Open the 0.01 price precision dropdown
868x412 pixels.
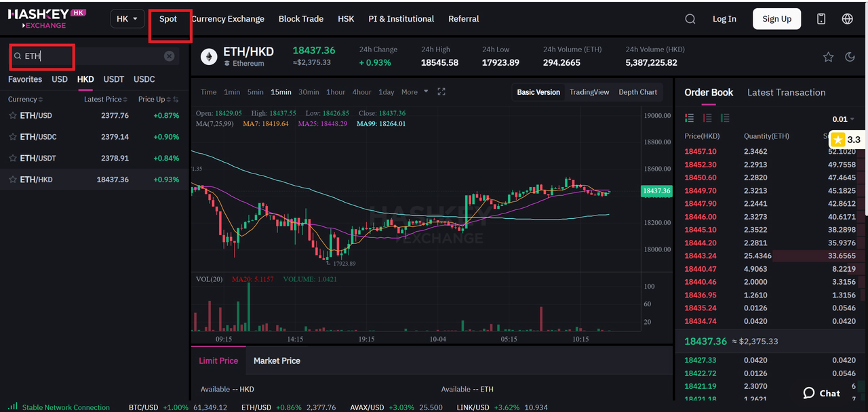tap(843, 119)
